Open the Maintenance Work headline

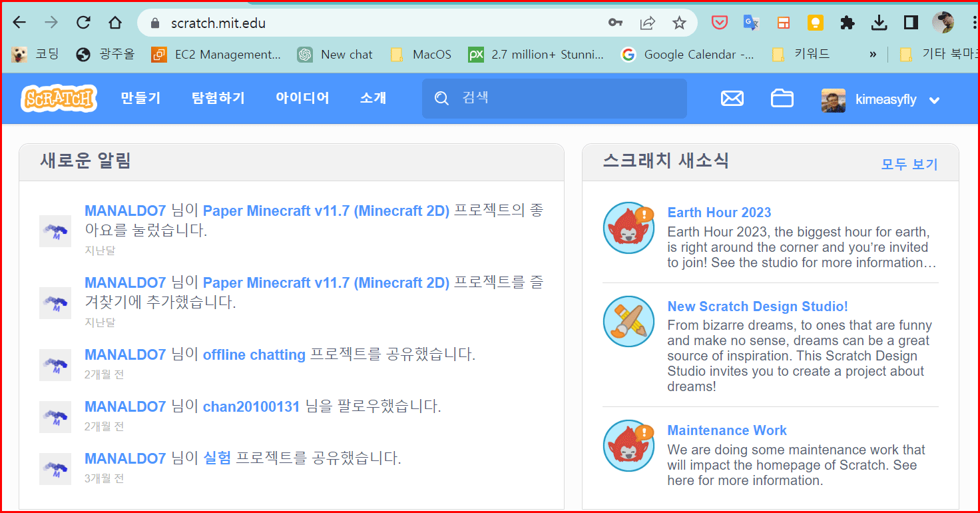[727, 430]
